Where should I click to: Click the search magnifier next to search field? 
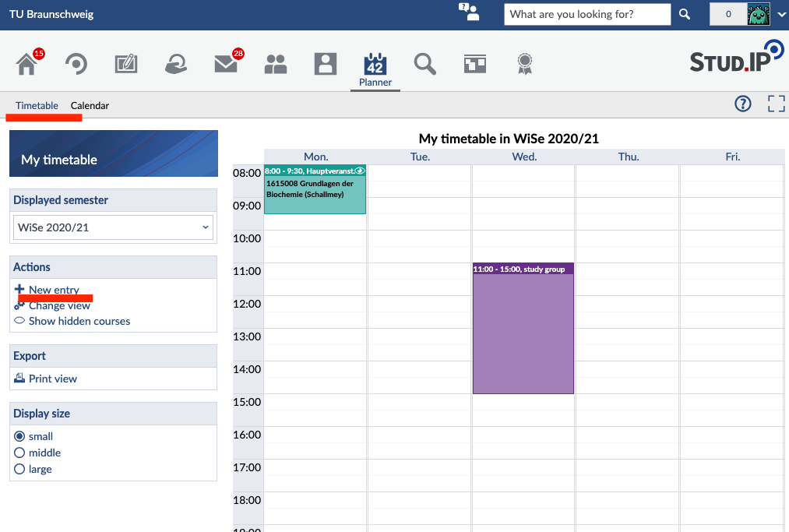click(685, 14)
